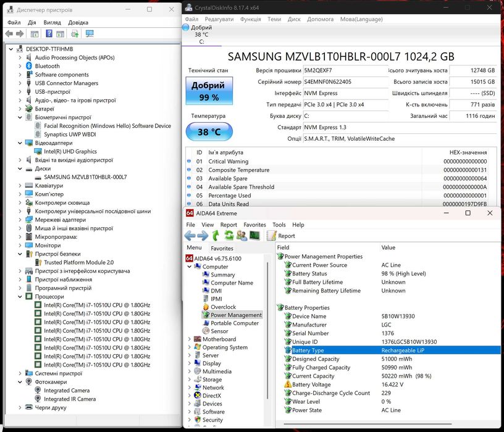Switch to Favorites tab in AIDA64 panel

(x=222, y=248)
